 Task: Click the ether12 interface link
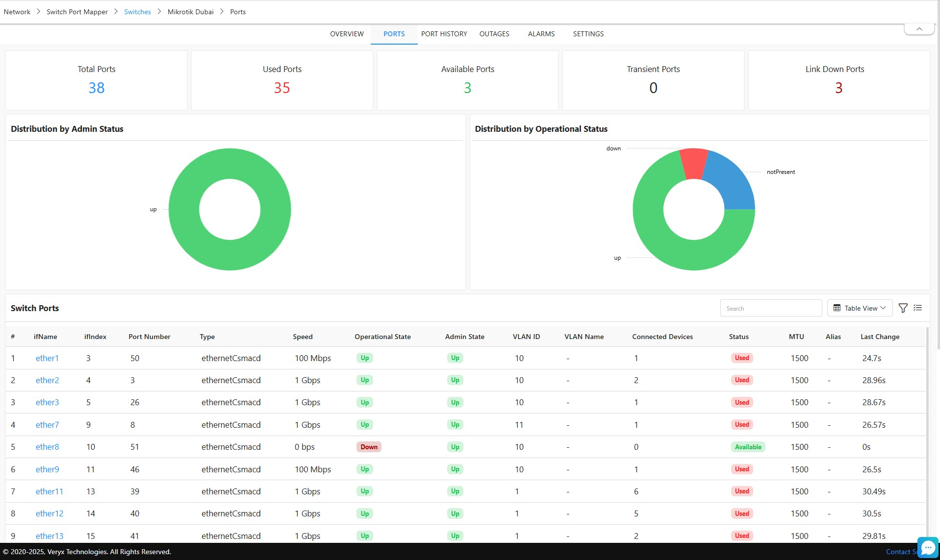[50, 513]
